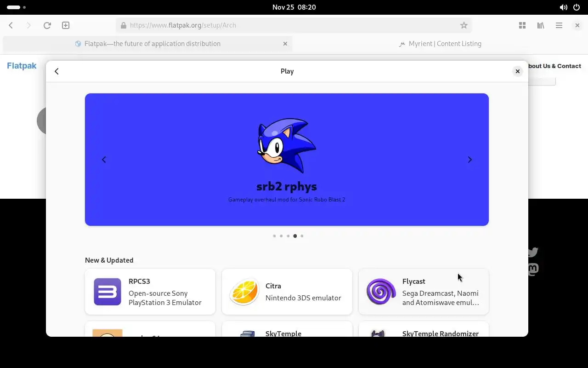
Task: Open the Citra Nintendo 3DS emulator card
Action: [x=287, y=292]
